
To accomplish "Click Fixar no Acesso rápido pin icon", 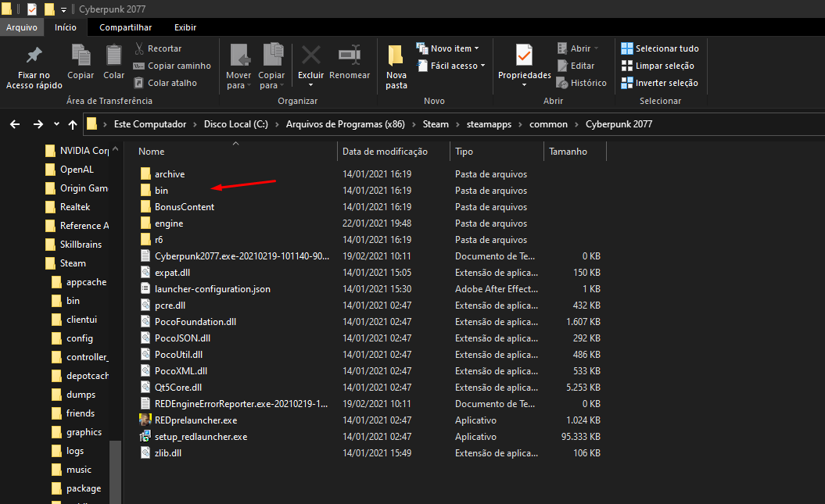I will (34, 55).
